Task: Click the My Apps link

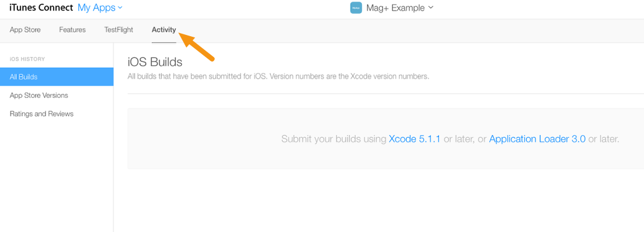Action: click(x=97, y=7)
